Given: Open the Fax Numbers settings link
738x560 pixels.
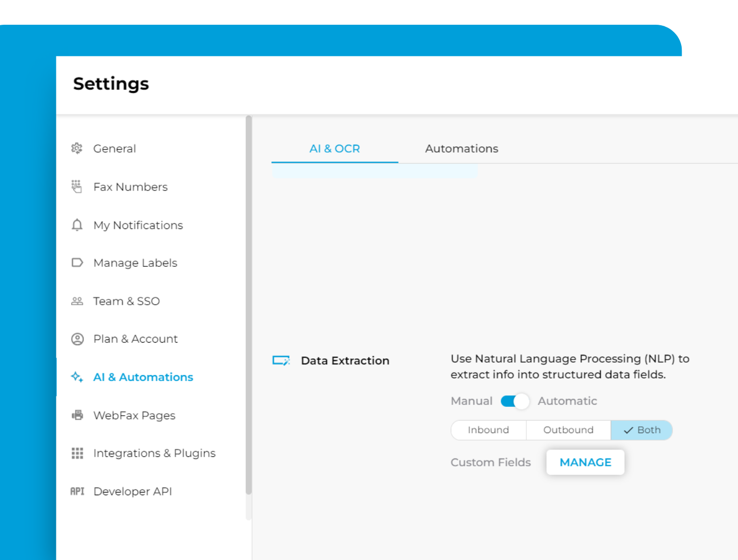Looking at the screenshot, I should point(130,187).
